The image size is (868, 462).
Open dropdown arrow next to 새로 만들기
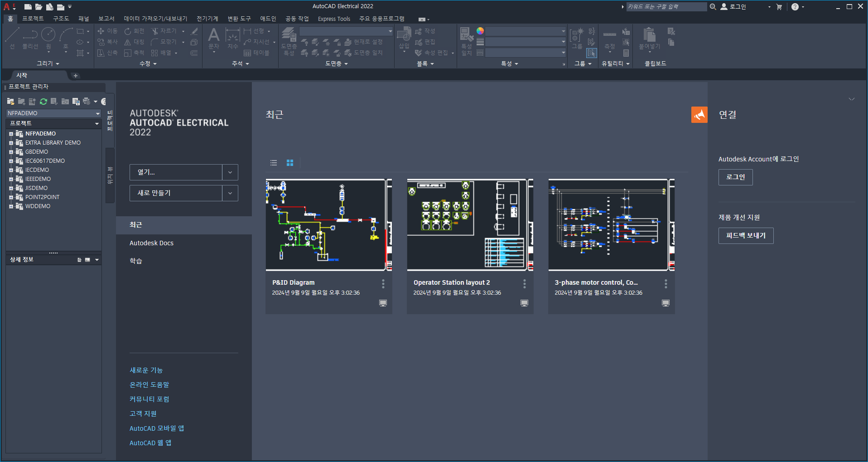pos(230,193)
